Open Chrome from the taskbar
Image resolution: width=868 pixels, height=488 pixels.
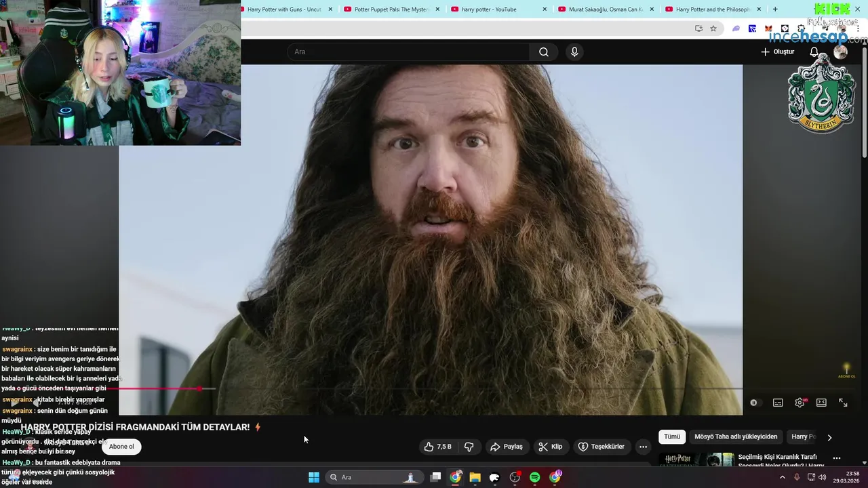point(455,477)
